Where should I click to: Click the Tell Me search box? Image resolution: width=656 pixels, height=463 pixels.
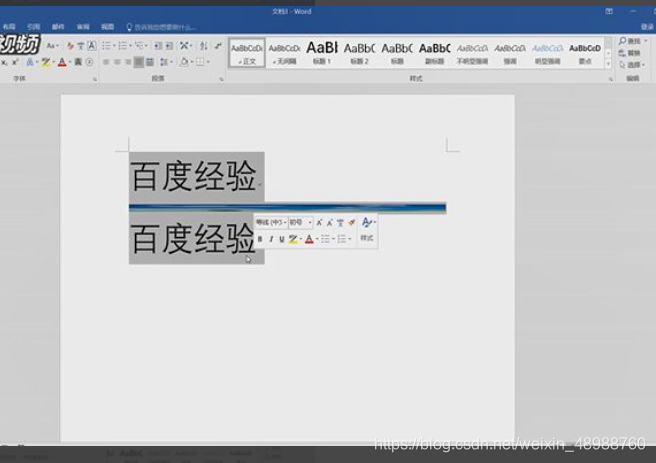coord(161,27)
